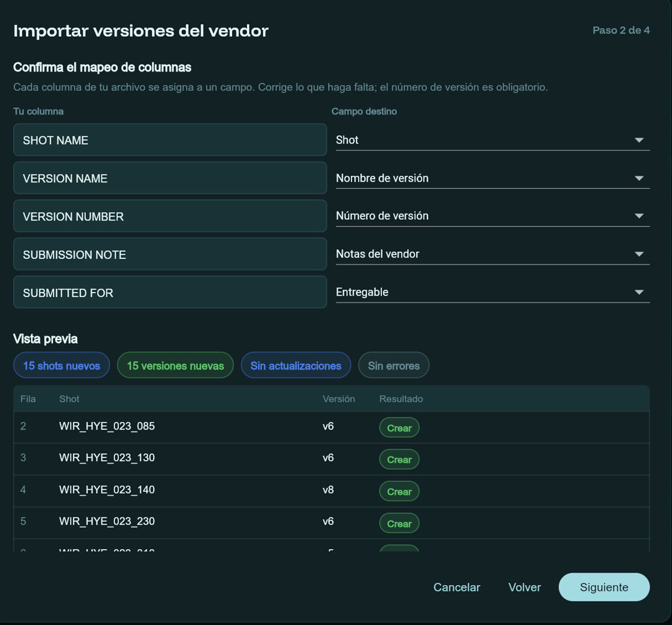672x625 pixels.
Task: Select shot name WIR_HYE_023_085
Action: tap(107, 426)
